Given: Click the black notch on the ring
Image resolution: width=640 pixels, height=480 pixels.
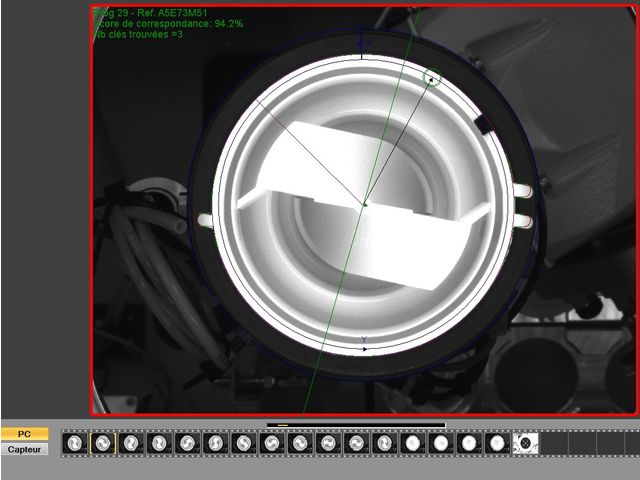Looking at the screenshot, I should (484, 124).
